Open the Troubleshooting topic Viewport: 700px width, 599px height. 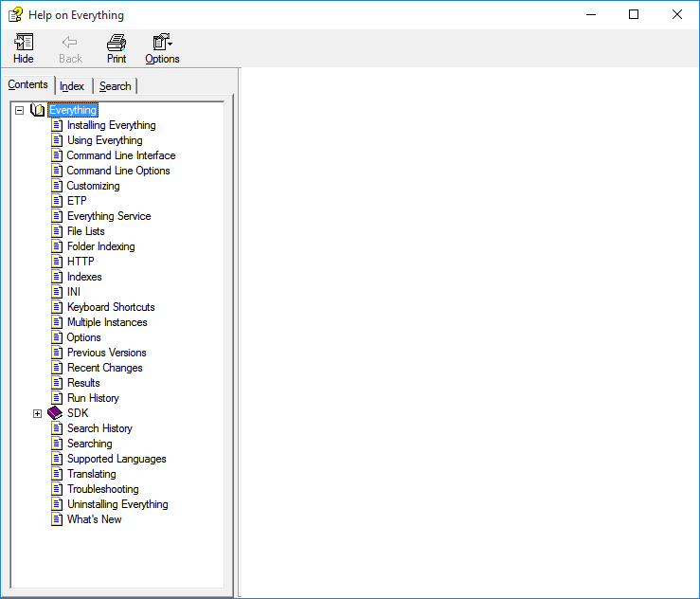[x=102, y=489]
